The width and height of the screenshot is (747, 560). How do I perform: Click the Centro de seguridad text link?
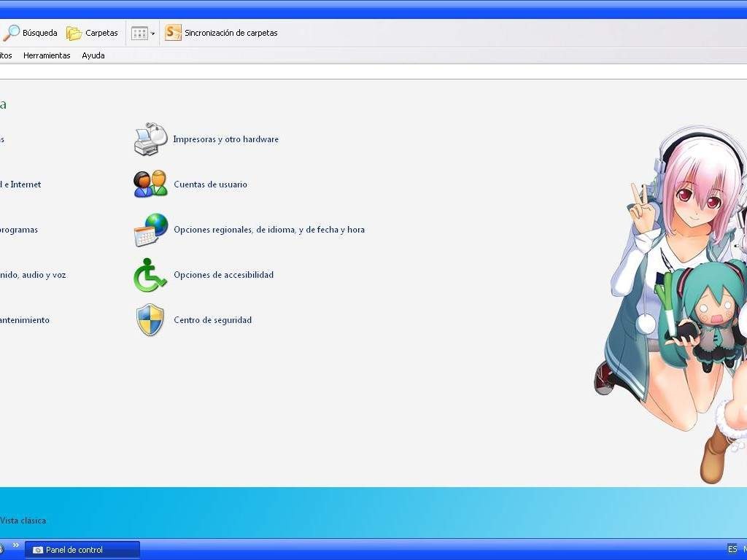(212, 320)
